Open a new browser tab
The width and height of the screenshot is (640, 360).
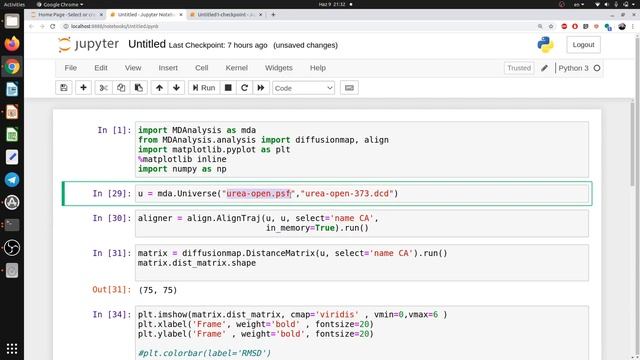[273, 15]
